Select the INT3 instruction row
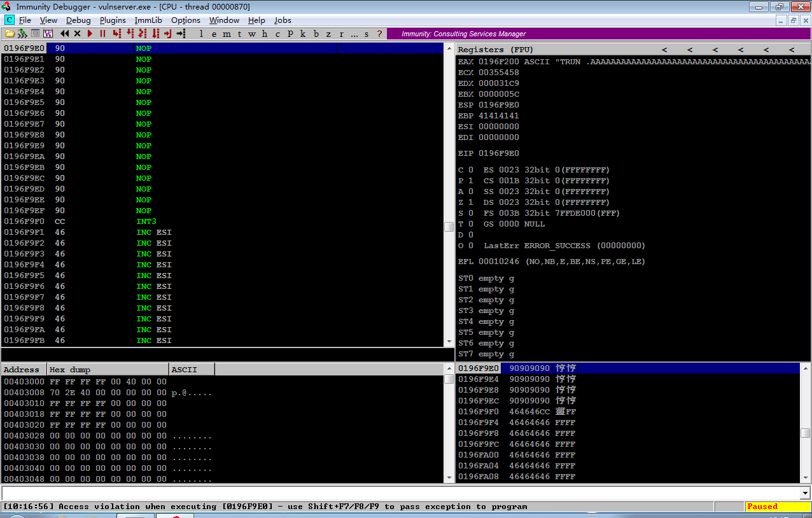Screen dimensions: 812x518 (x=222, y=221)
